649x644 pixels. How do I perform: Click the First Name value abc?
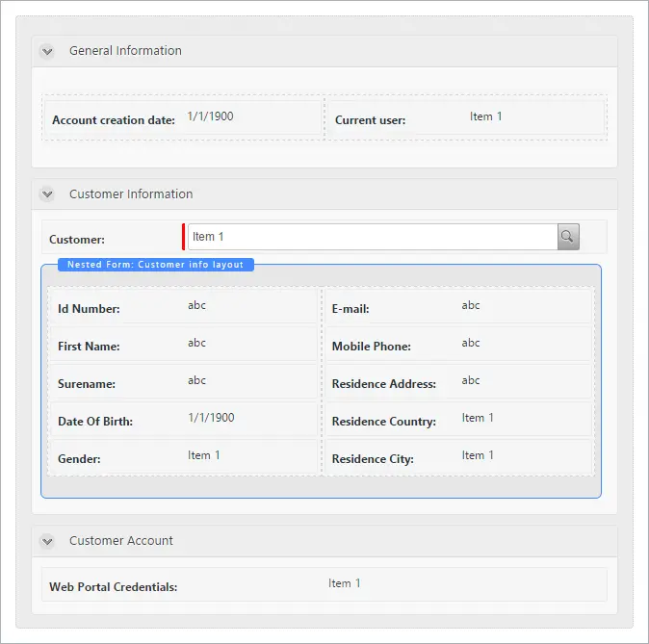pos(197,343)
